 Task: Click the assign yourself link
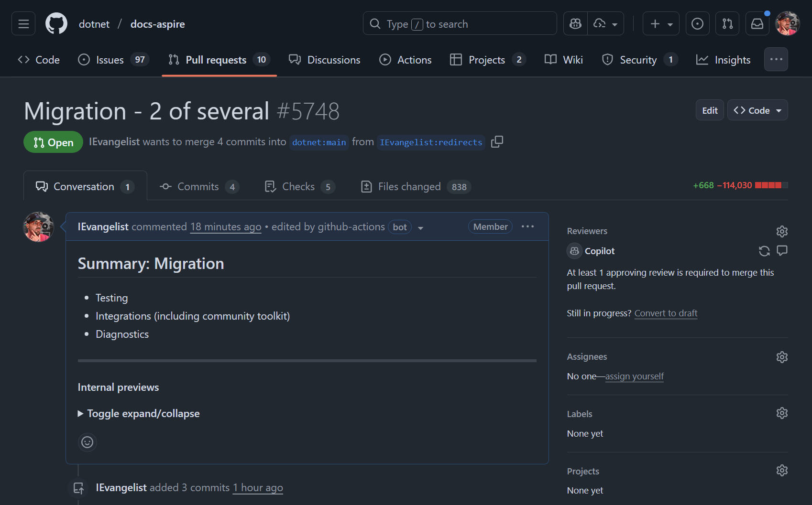coord(634,376)
